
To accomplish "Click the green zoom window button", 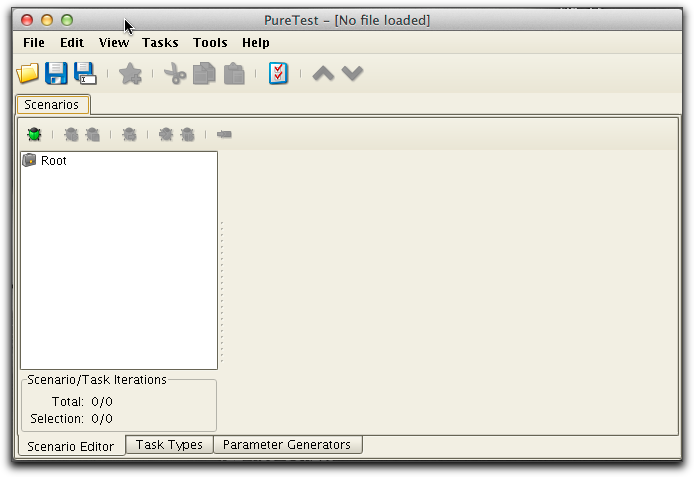I will [x=67, y=20].
